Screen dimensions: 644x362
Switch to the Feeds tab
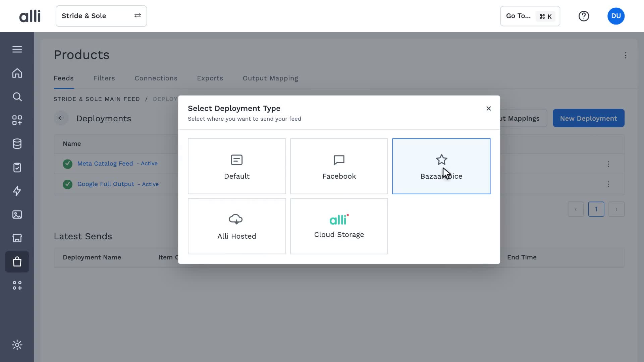click(64, 78)
